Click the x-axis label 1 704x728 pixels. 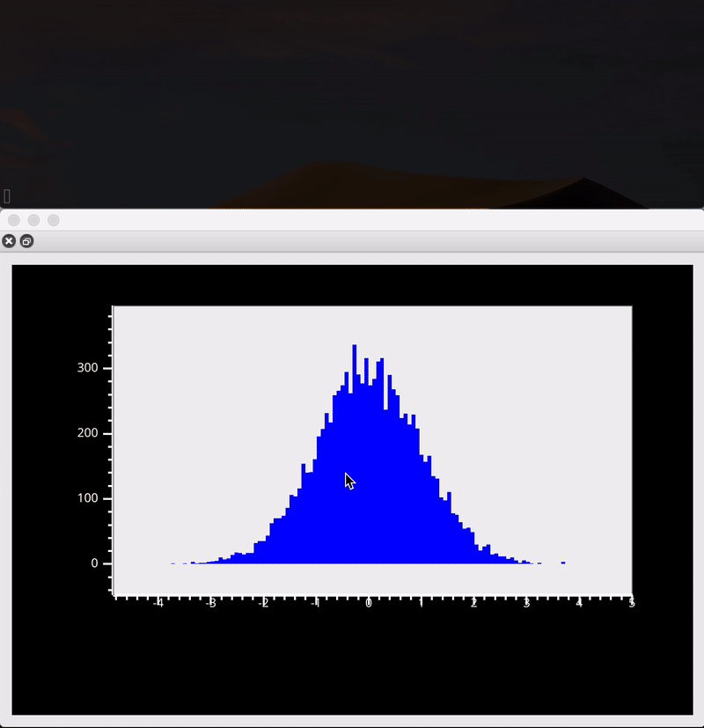coord(422,603)
